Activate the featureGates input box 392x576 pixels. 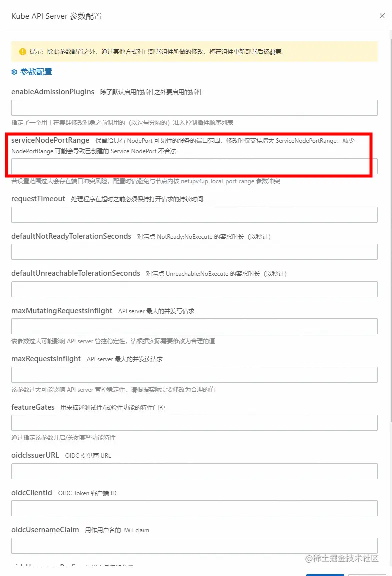tap(194, 423)
